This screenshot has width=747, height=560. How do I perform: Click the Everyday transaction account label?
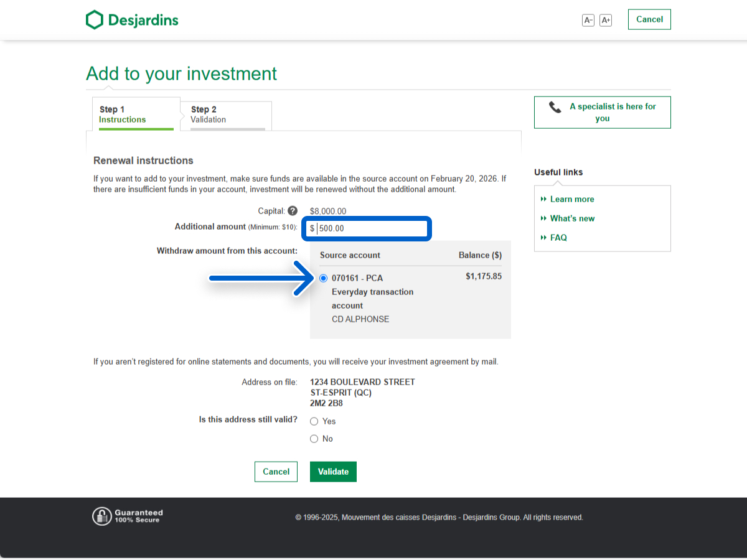click(x=372, y=299)
